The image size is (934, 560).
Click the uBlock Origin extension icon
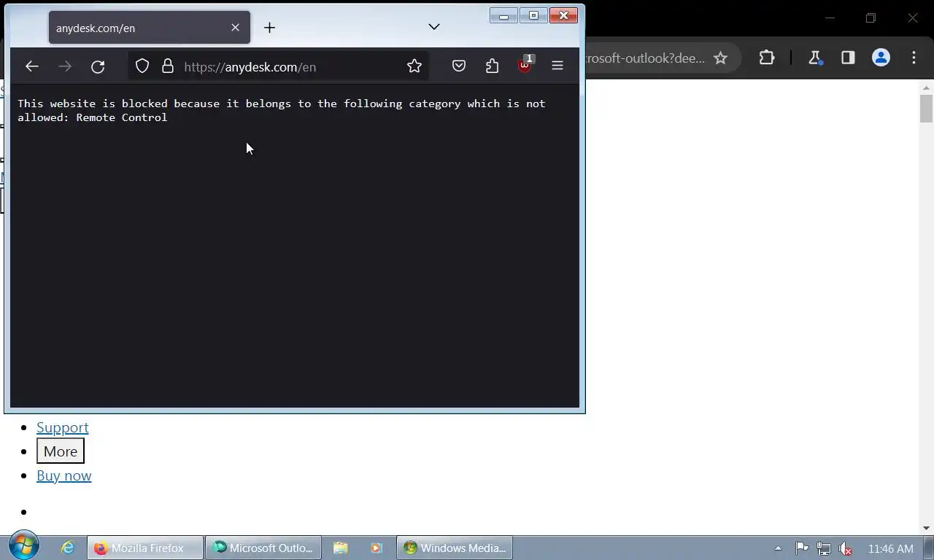(x=525, y=66)
